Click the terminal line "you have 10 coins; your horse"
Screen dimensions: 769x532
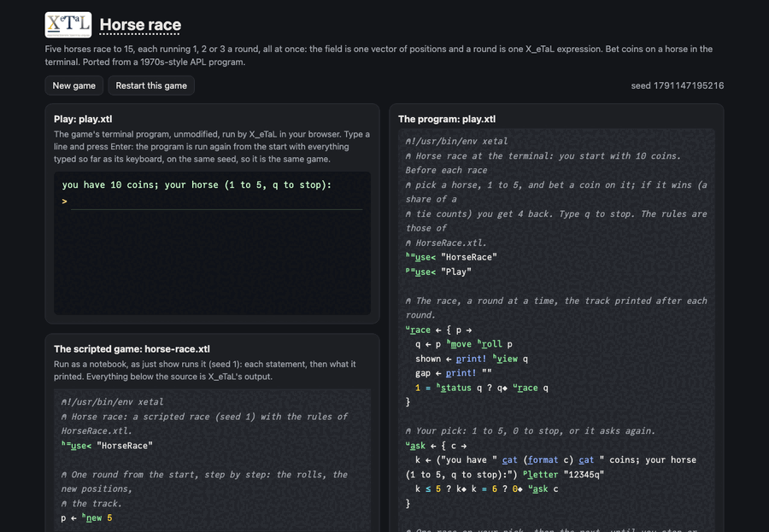pyautogui.click(x=197, y=184)
